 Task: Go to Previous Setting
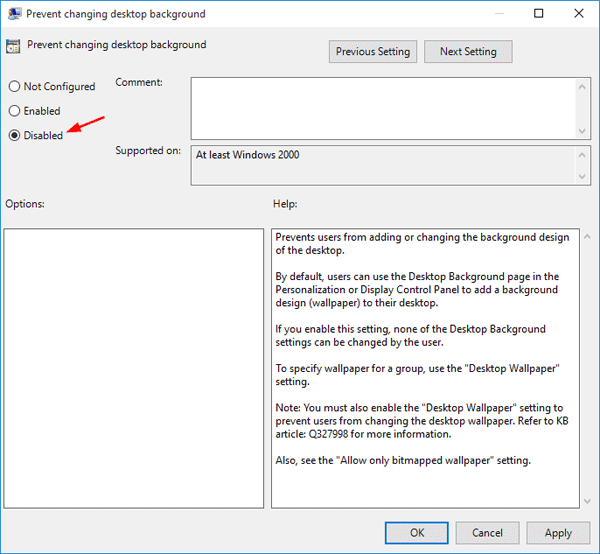(373, 52)
